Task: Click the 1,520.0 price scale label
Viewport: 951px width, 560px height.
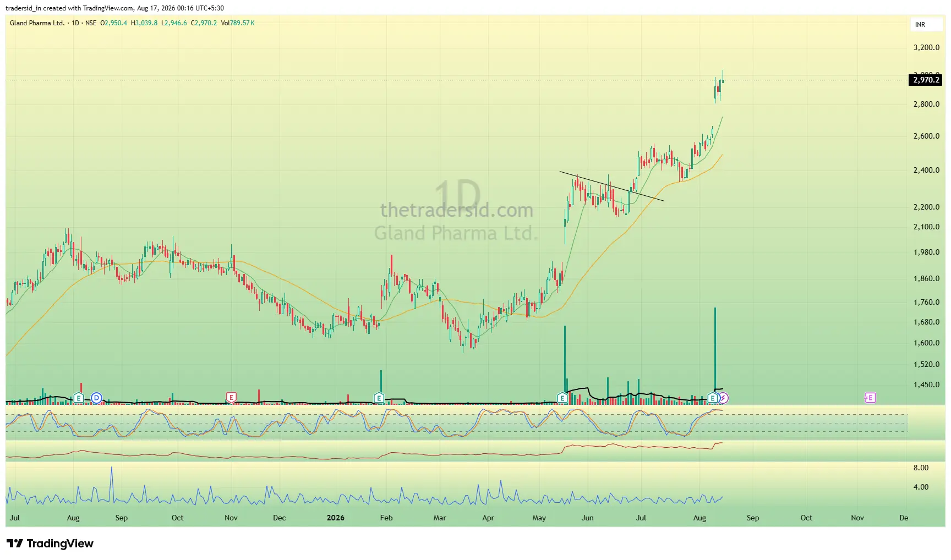Action: [x=926, y=364]
